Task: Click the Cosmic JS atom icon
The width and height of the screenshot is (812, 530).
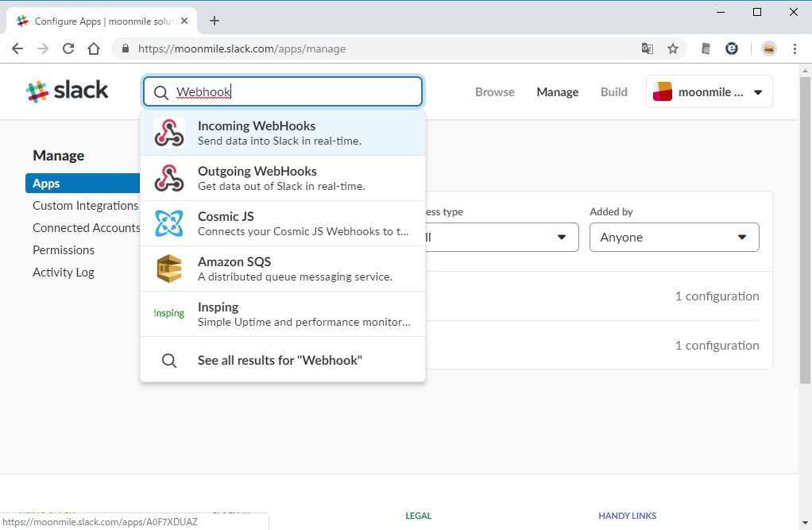Action: [x=168, y=223]
